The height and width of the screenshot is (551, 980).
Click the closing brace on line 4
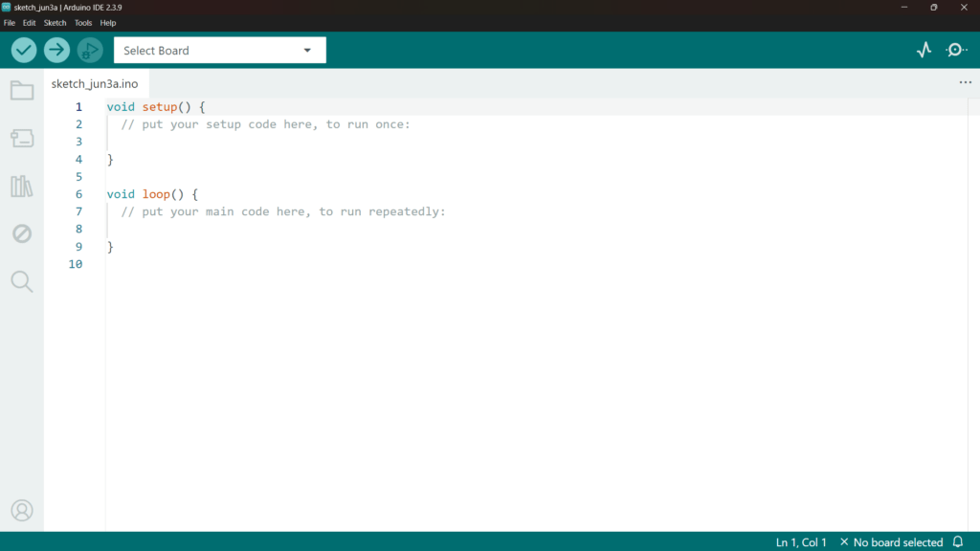[x=110, y=160]
